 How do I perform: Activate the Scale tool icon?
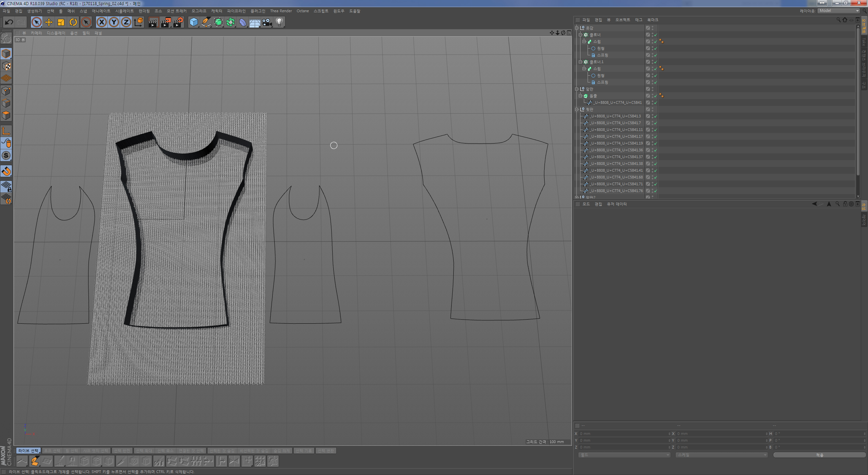61,22
